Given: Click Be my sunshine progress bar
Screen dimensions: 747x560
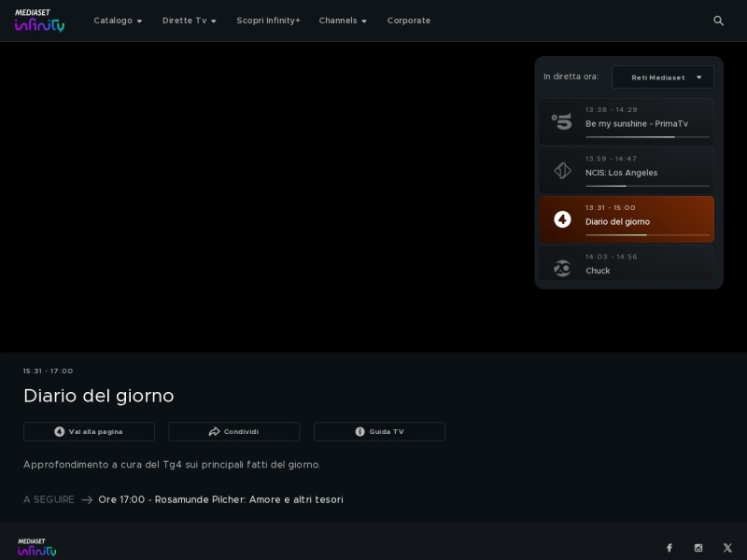Looking at the screenshot, I should [x=647, y=137].
